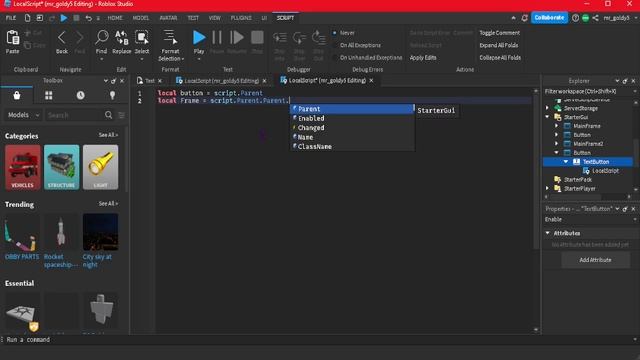Click the Stop test button
Screen dimensions: 640x360
(257, 38)
